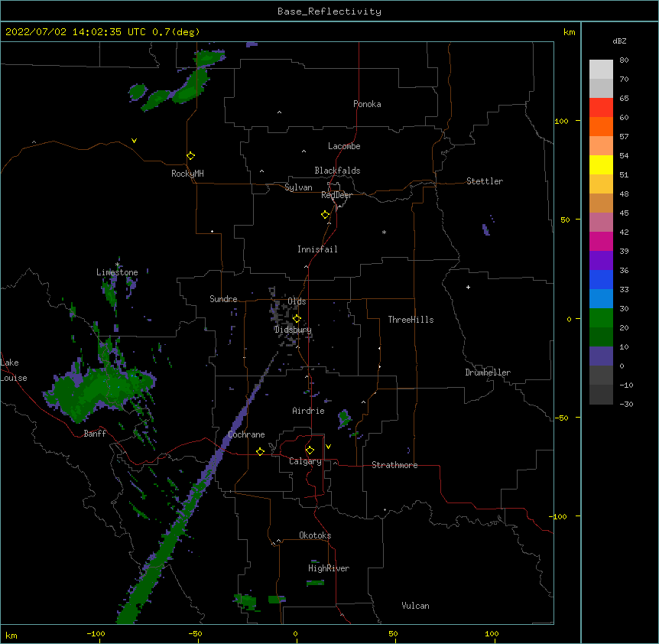
Task: Pick the light blue legend swatch above 30
Action: [x=601, y=298]
